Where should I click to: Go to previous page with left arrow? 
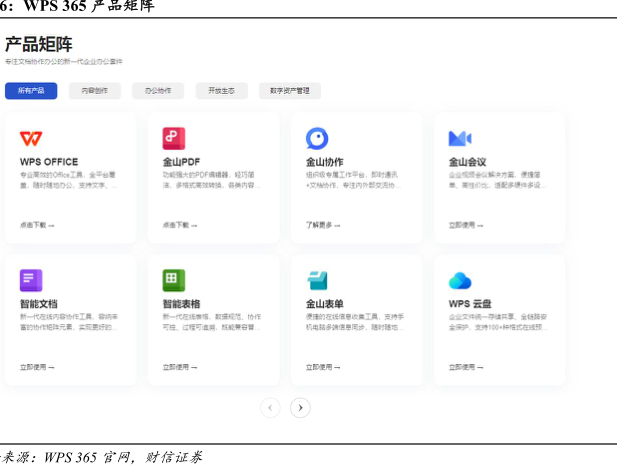[270, 407]
